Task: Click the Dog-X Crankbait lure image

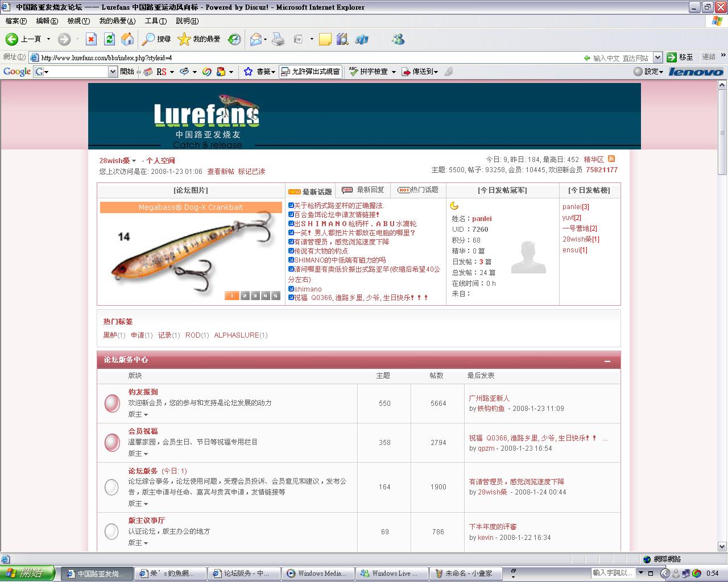Action: tap(191, 252)
